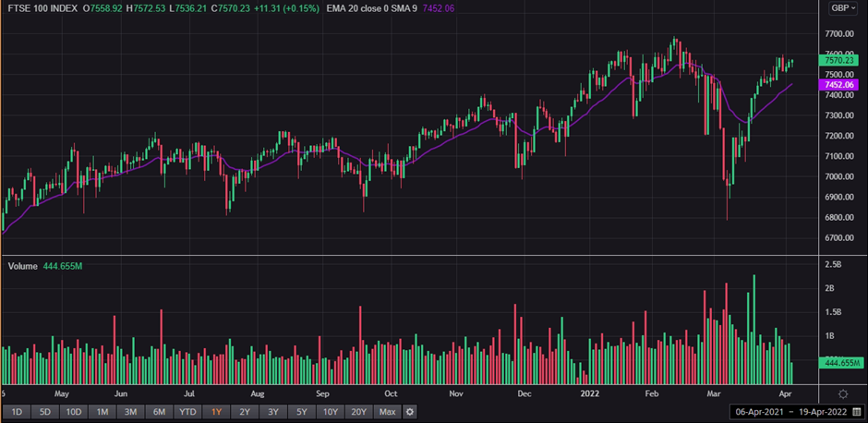Open chart settings gear at bottom right
Viewport: 868px width, 423px height.
tap(843, 394)
